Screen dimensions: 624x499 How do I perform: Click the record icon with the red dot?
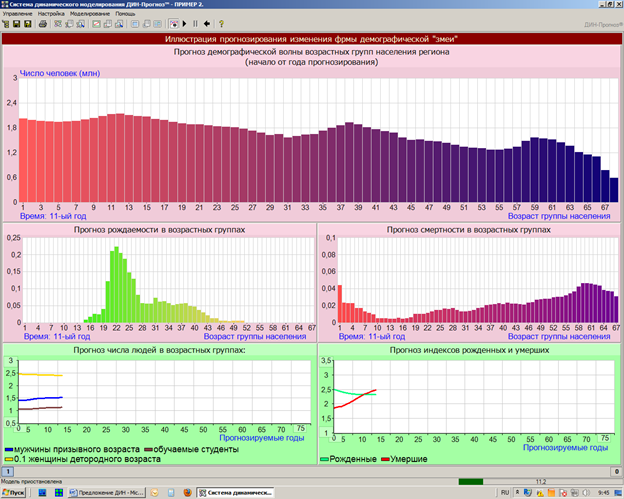(x=174, y=22)
